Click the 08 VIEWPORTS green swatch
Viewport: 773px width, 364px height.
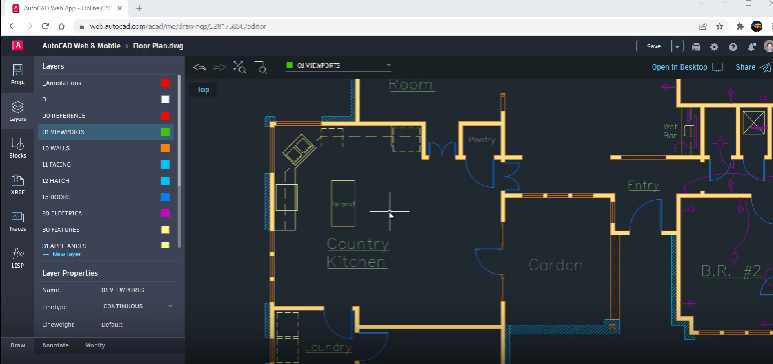click(165, 132)
